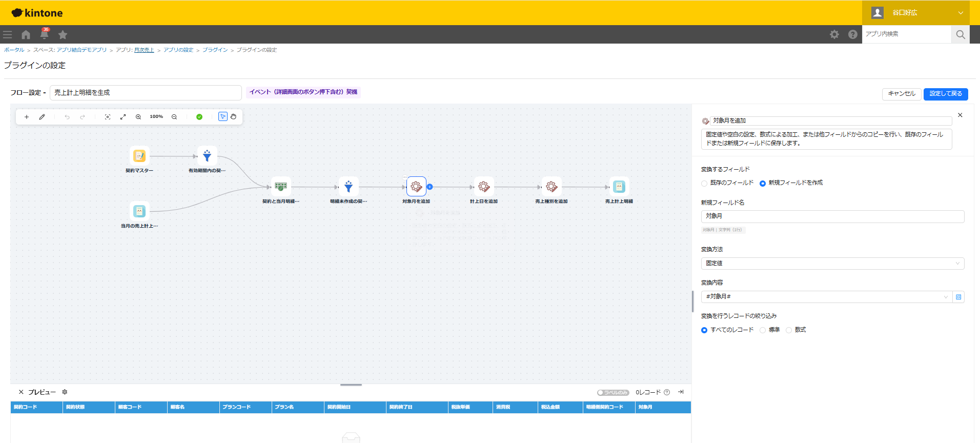Open the プラグイン breadcrumb link
The width and height of the screenshot is (980, 443).
click(x=215, y=50)
